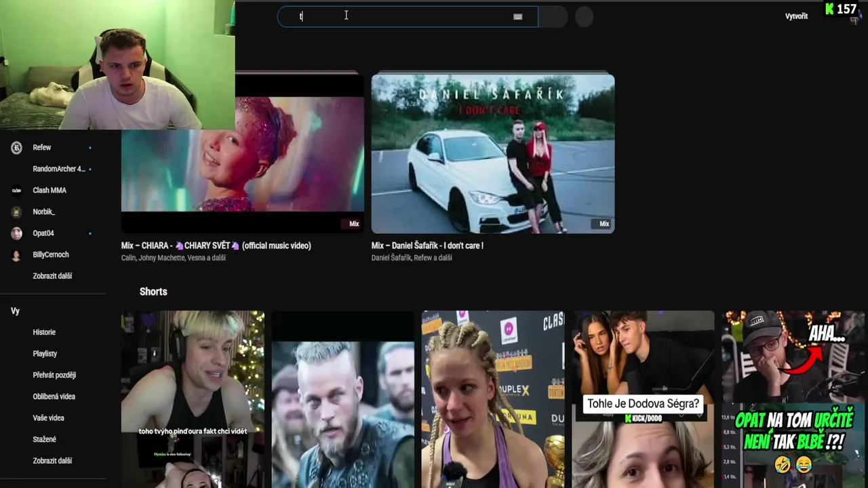Open the RandomArcher 4... subscription
The width and height of the screenshot is (868, 488).
pyautogui.click(x=59, y=169)
